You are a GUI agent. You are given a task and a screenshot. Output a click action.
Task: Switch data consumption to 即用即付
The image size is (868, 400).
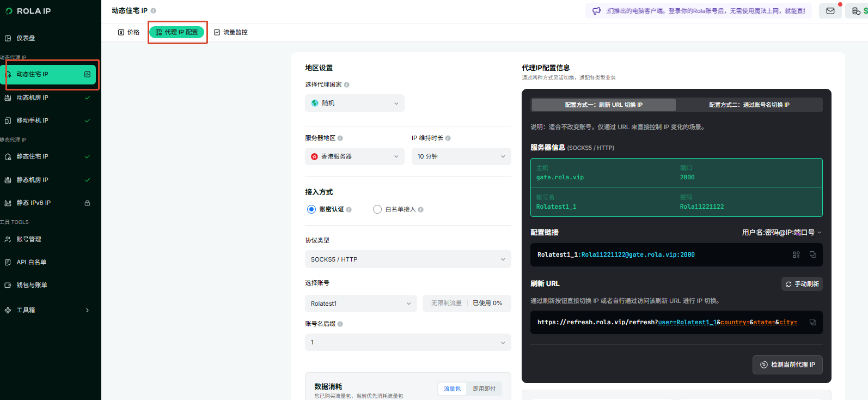tap(484, 389)
